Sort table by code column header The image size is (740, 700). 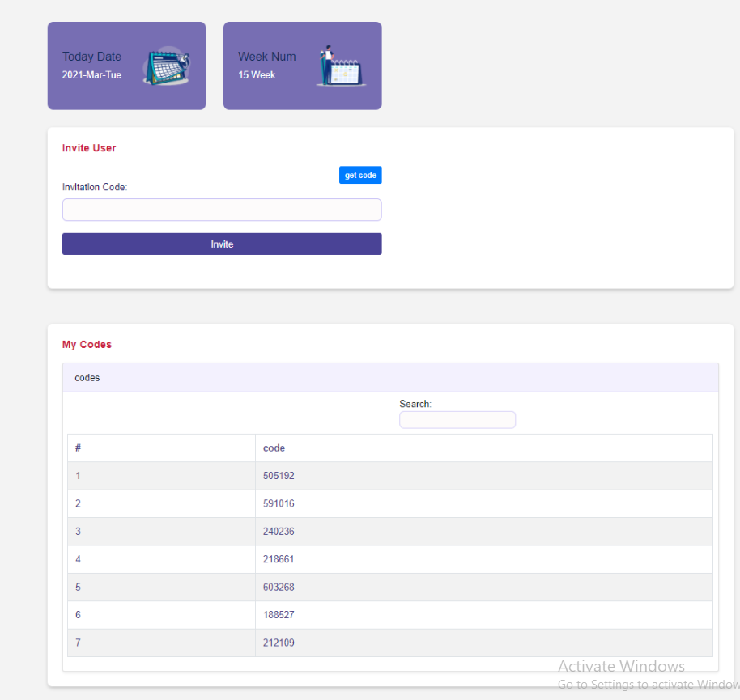point(274,448)
